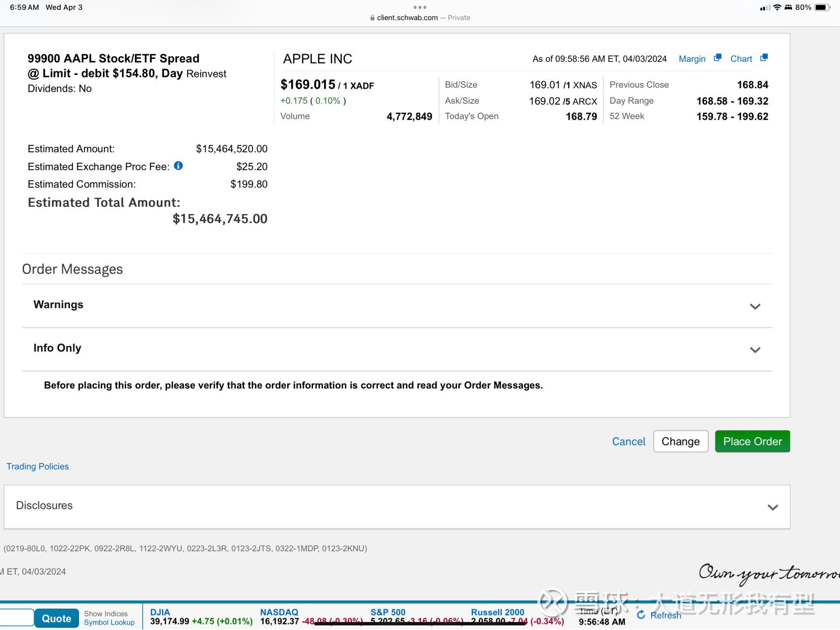Click the APPLE INC heading
Screen dimensions: 840x630
point(317,59)
